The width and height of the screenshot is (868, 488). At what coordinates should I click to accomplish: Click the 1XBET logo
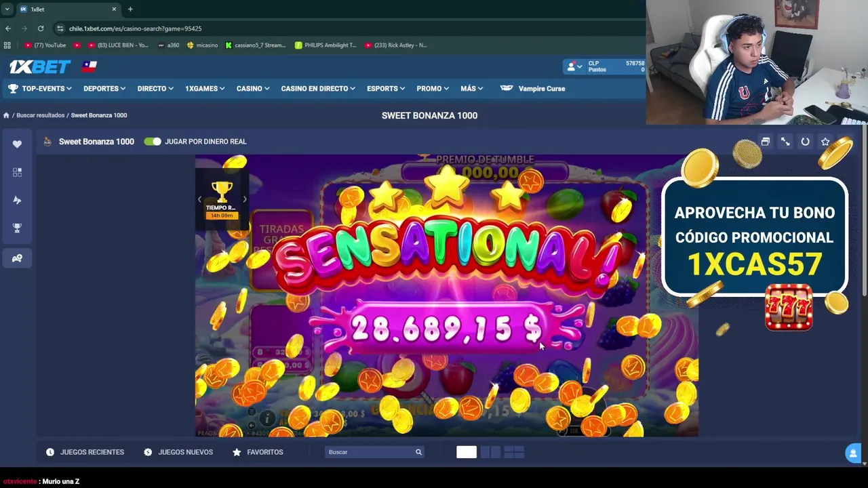tap(40, 66)
